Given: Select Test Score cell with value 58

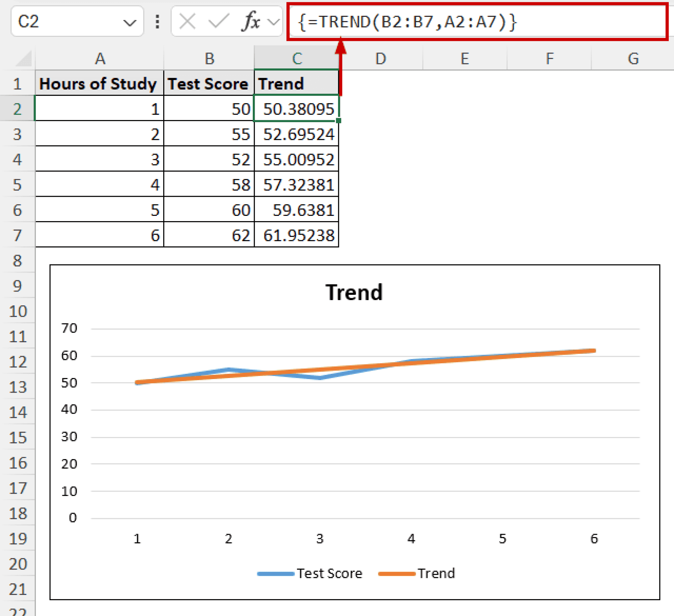Looking at the screenshot, I should (209, 185).
